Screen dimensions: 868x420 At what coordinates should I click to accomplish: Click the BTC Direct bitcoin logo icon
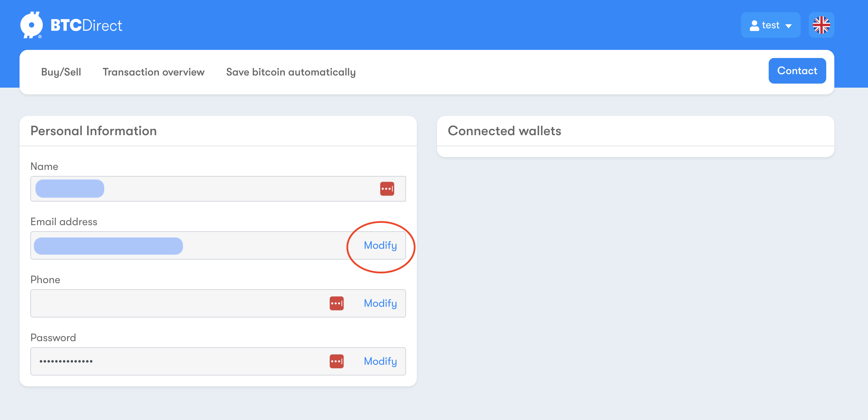[31, 25]
